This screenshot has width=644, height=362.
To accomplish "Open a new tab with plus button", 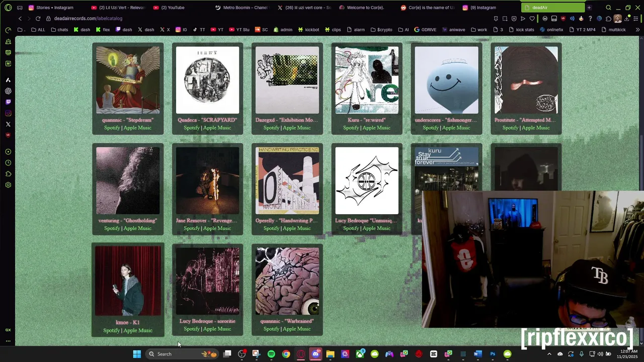I will (589, 8).
